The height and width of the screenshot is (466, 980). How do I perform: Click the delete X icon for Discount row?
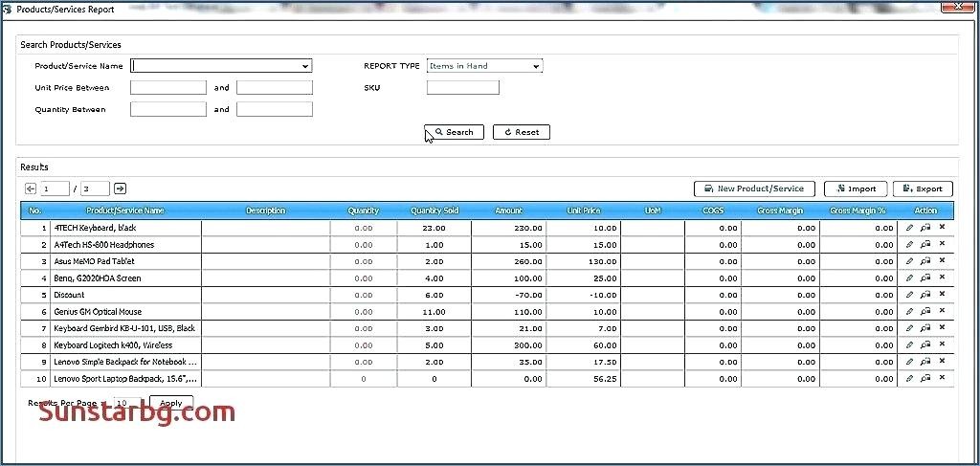[x=942, y=295]
